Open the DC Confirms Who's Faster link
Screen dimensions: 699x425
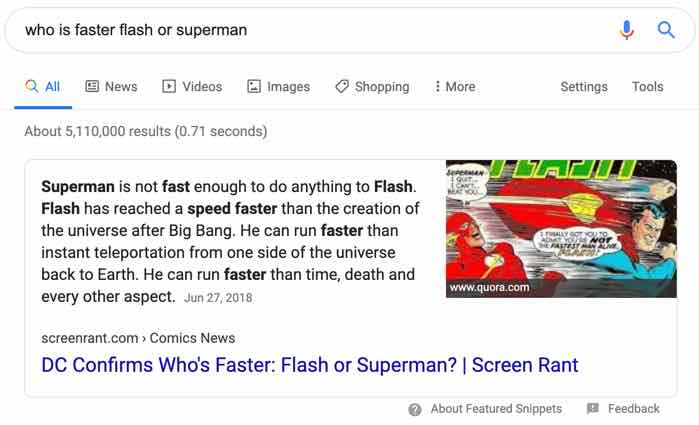[310, 365]
